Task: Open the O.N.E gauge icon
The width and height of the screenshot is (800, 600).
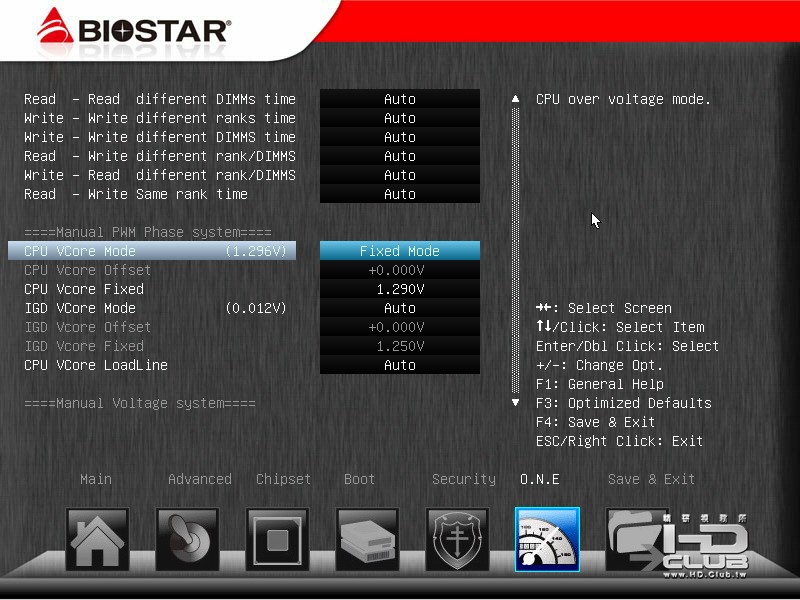Action: point(547,539)
